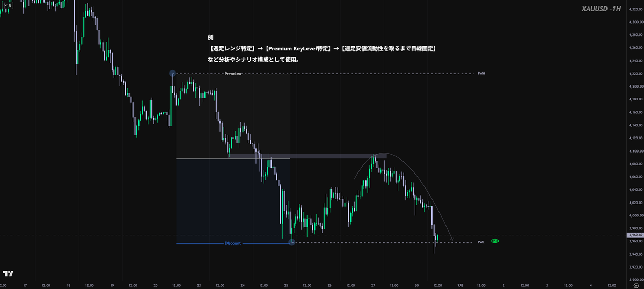The width and height of the screenshot is (644, 289).
Task: Click the 4,000.00 price axis label
Action: pyautogui.click(x=636, y=215)
